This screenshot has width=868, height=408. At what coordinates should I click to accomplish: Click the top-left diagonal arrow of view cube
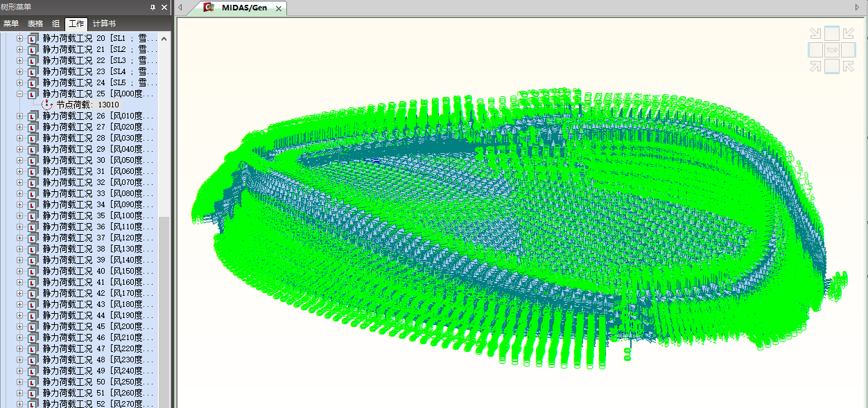[x=815, y=33]
